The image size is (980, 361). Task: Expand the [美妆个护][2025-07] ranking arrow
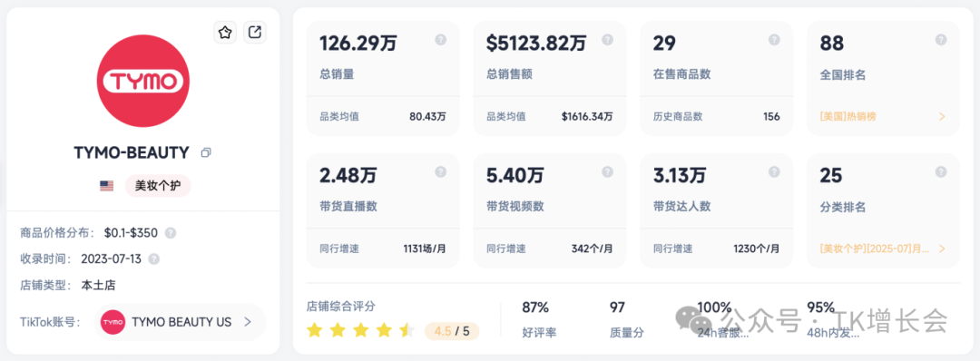pyautogui.click(x=942, y=249)
